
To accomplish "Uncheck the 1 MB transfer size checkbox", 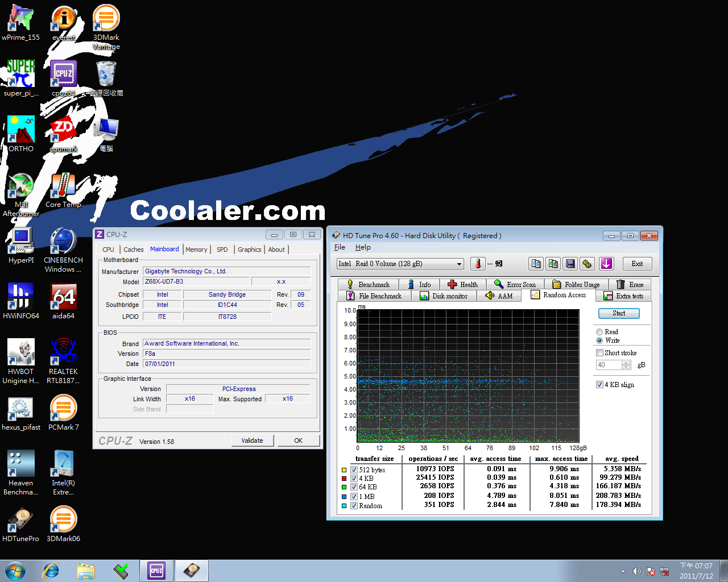I will 354,497.
